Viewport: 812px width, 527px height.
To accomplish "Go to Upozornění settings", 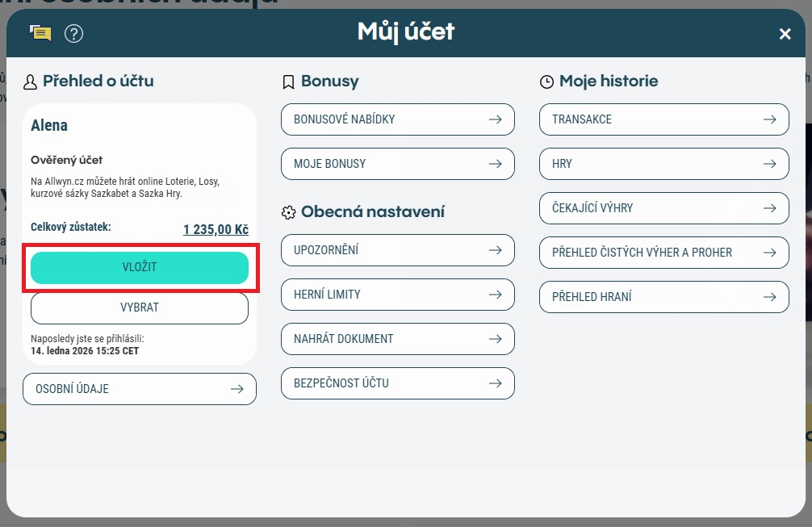I will click(397, 250).
